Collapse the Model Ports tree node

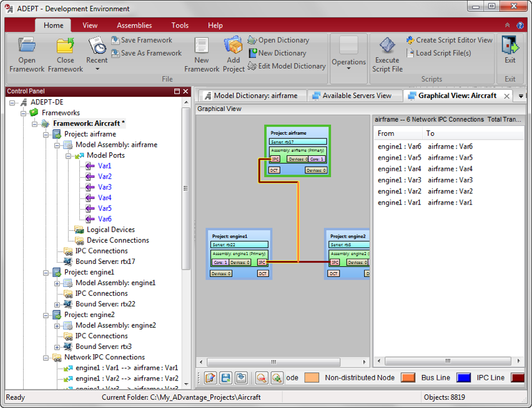coord(69,155)
